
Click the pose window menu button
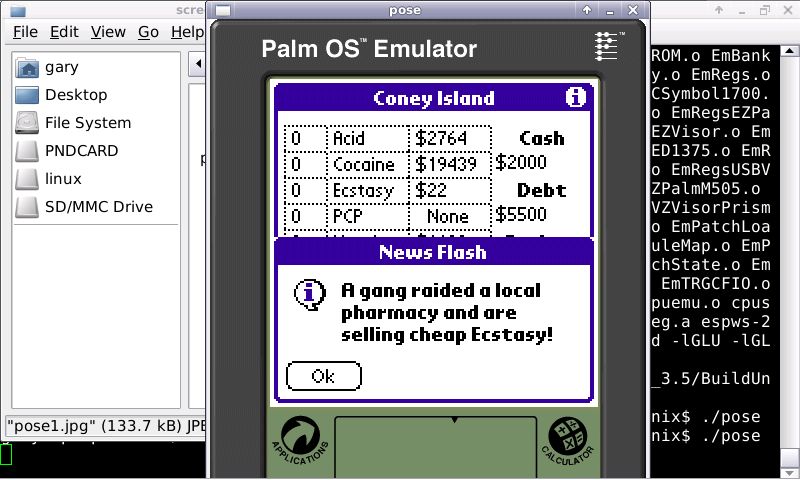(222, 9)
